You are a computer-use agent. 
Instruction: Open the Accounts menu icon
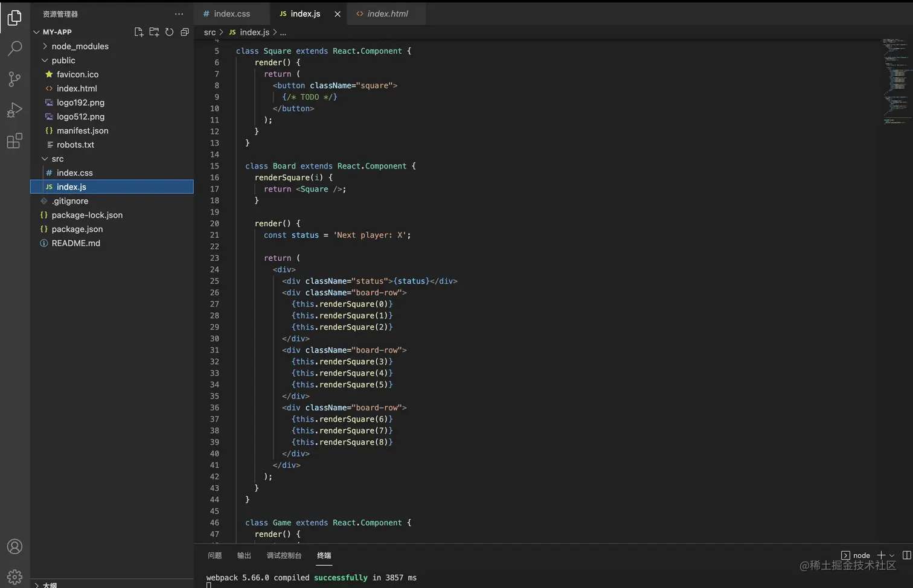click(14, 546)
